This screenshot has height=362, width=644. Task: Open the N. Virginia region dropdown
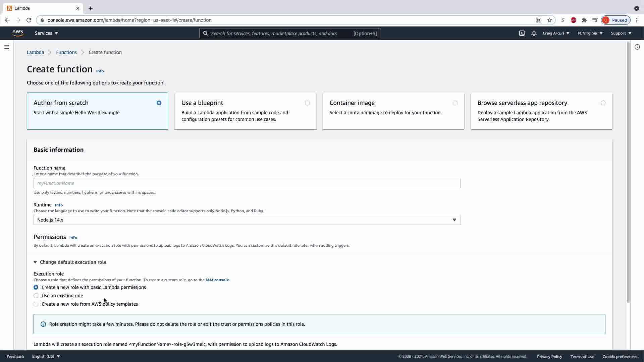(590, 33)
